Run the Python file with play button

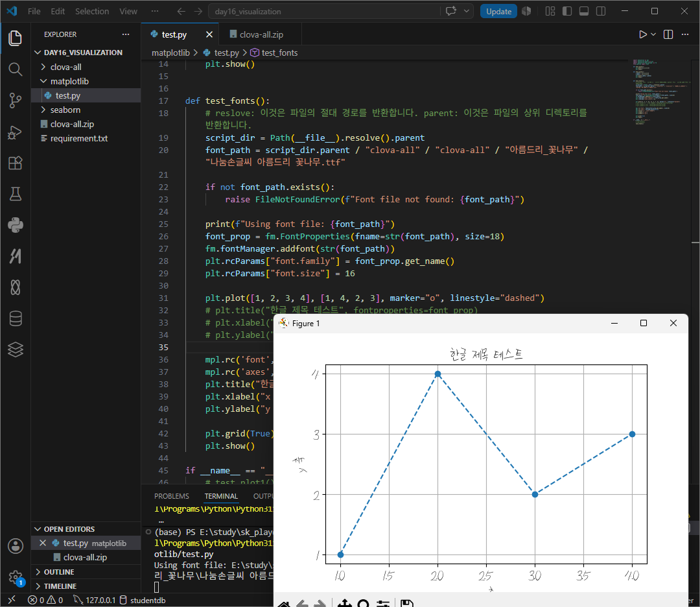coord(642,34)
